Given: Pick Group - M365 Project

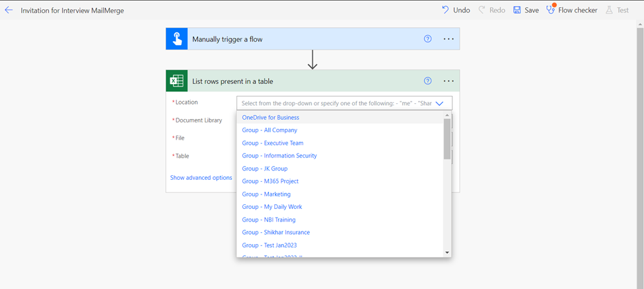Looking at the screenshot, I should (340, 181).
